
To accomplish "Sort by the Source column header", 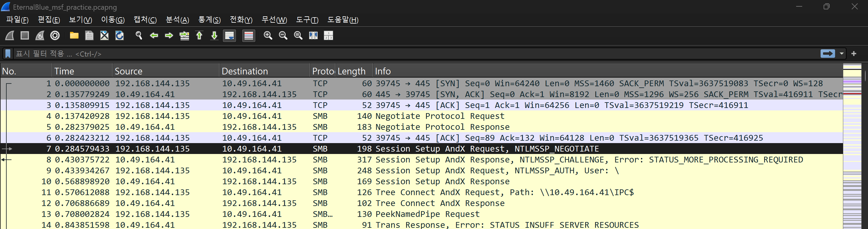I will point(166,71).
